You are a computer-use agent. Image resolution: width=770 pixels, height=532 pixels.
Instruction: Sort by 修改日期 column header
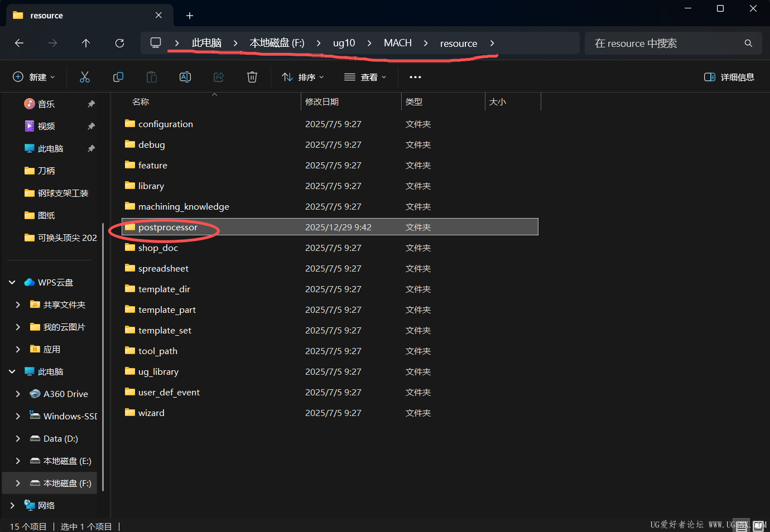coord(322,101)
